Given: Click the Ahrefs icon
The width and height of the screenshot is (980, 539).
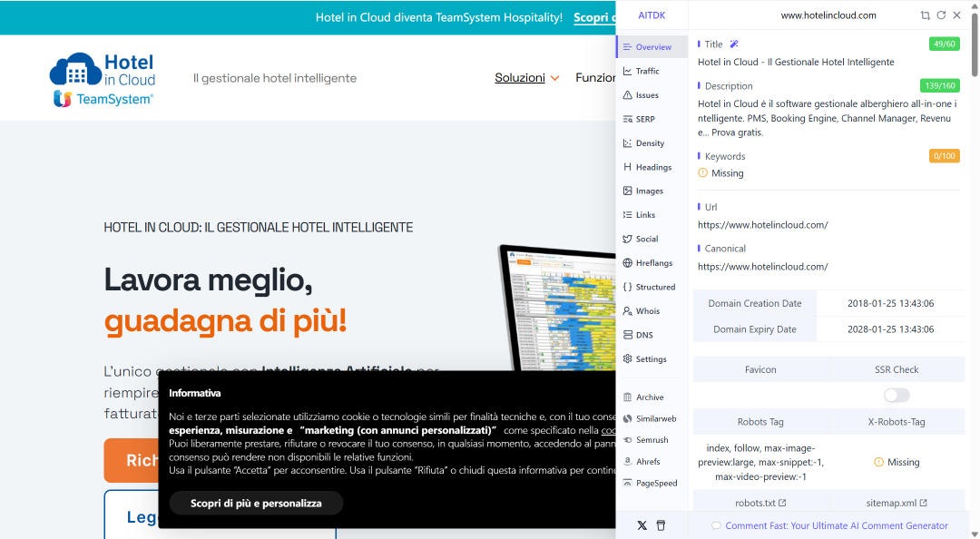Looking at the screenshot, I should tap(628, 462).
